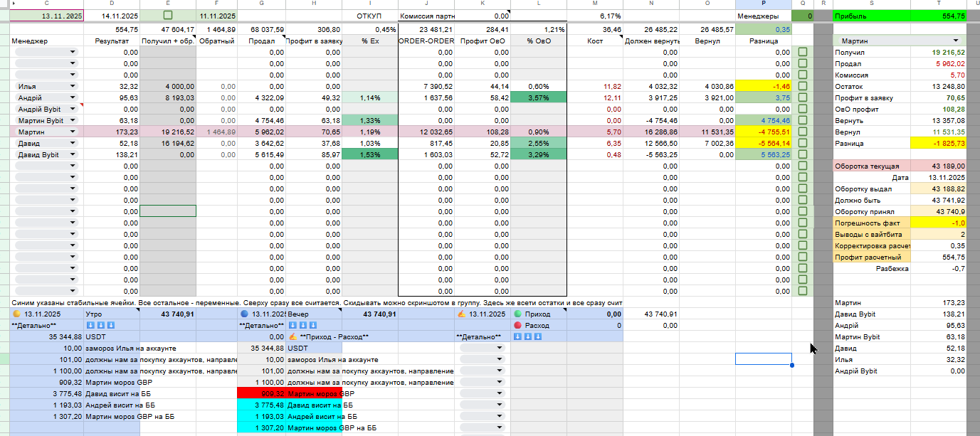Toggle the column Q checkbox in Илья row
Image resolution: width=980 pixels, height=436 pixels.
[803, 86]
